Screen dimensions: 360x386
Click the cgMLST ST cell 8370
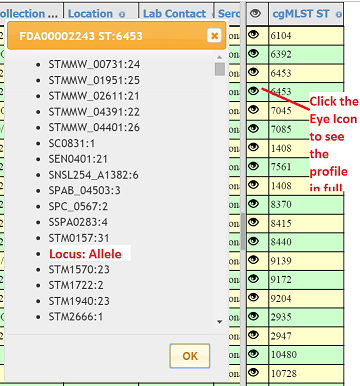(306, 204)
